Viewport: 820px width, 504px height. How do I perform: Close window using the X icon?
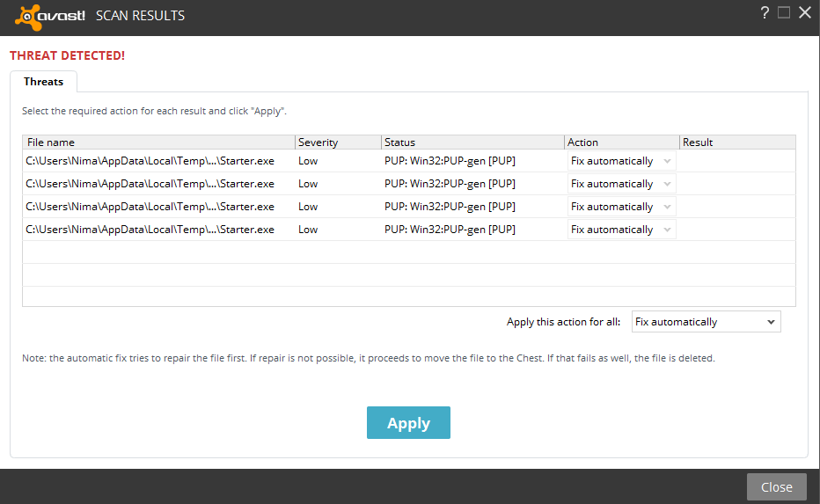point(804,12)
